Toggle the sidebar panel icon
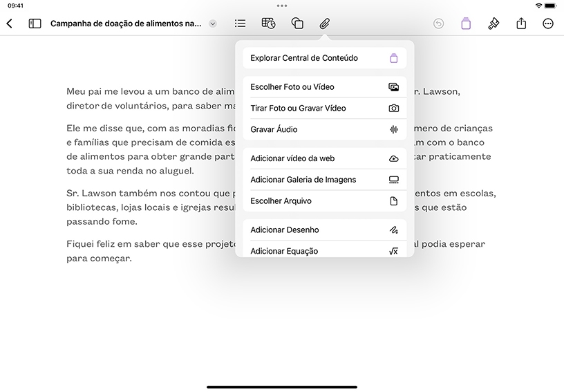This screenshot has width=564, height=392. coord(35,24)
